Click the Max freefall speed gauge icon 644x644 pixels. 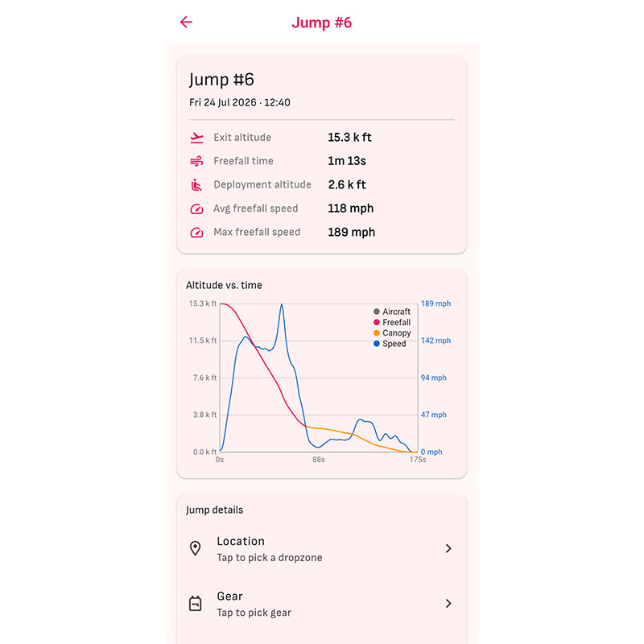tap(196, 233)
